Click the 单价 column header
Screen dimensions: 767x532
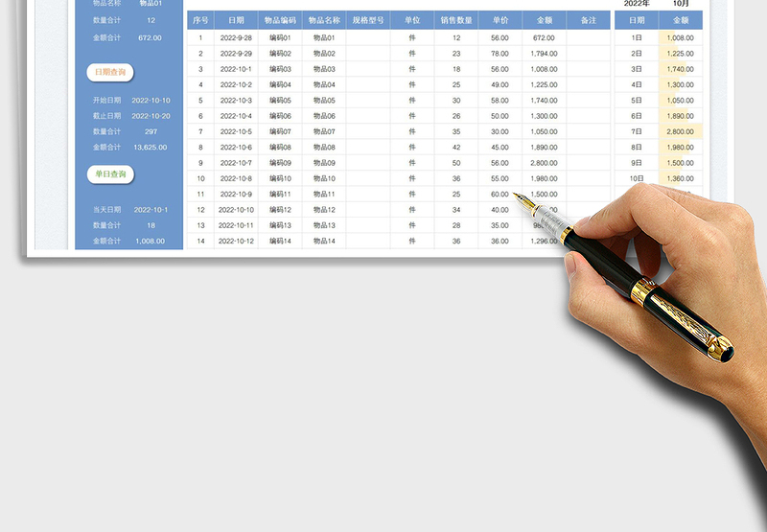(500, 20)
